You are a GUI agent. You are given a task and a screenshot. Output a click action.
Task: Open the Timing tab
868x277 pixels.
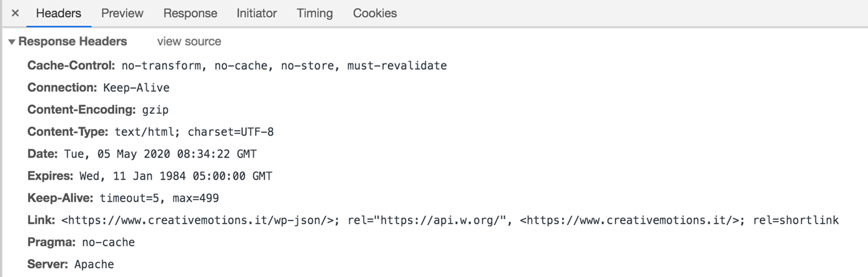pos(314,13)
